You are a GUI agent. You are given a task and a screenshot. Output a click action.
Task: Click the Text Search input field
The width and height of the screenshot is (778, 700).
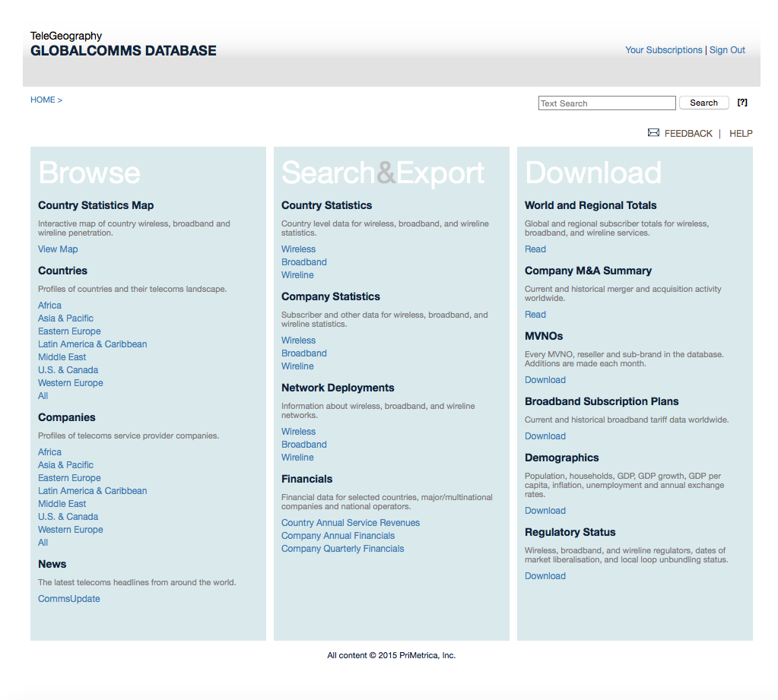607,103
